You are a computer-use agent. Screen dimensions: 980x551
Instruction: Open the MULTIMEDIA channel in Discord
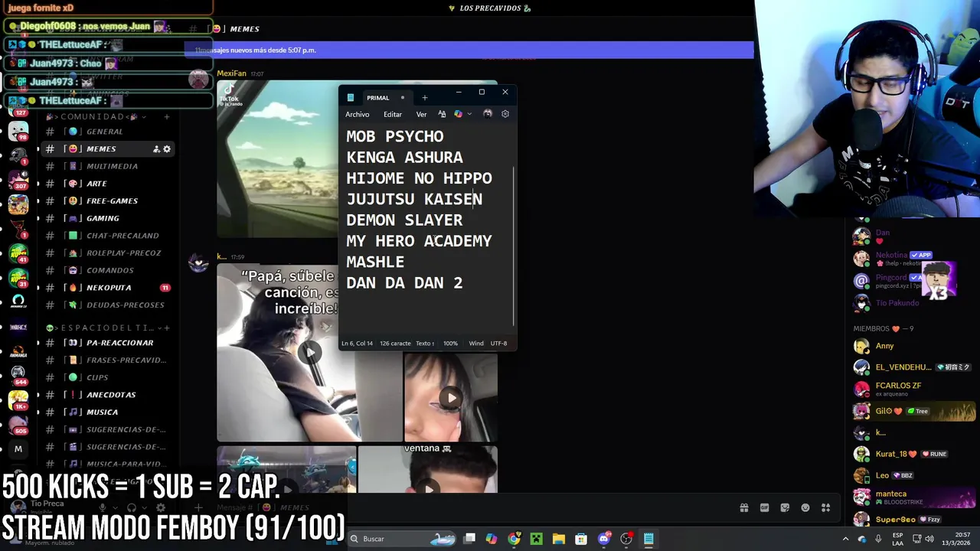click(107, 166)
